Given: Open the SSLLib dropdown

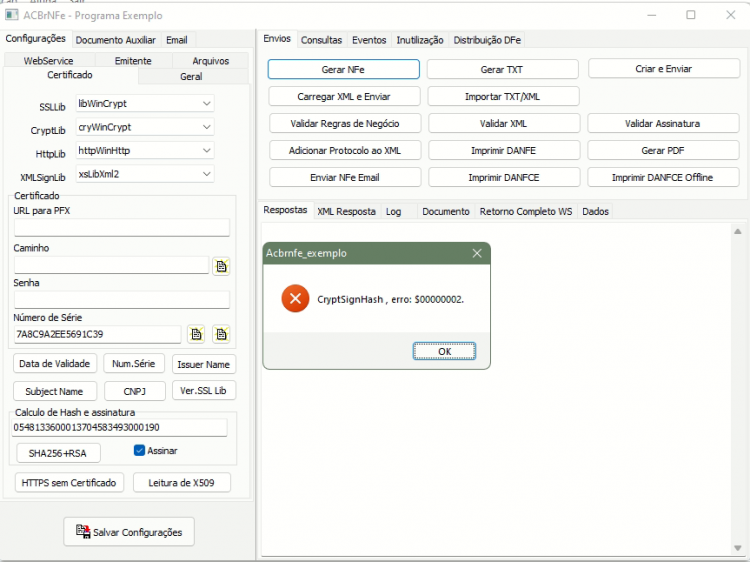Looking at the screenshot, I should (145, 103).
